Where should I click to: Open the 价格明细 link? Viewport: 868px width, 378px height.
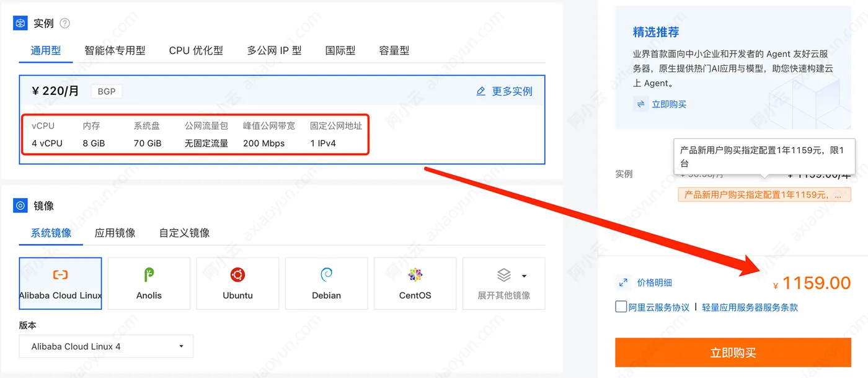point(654,282)
